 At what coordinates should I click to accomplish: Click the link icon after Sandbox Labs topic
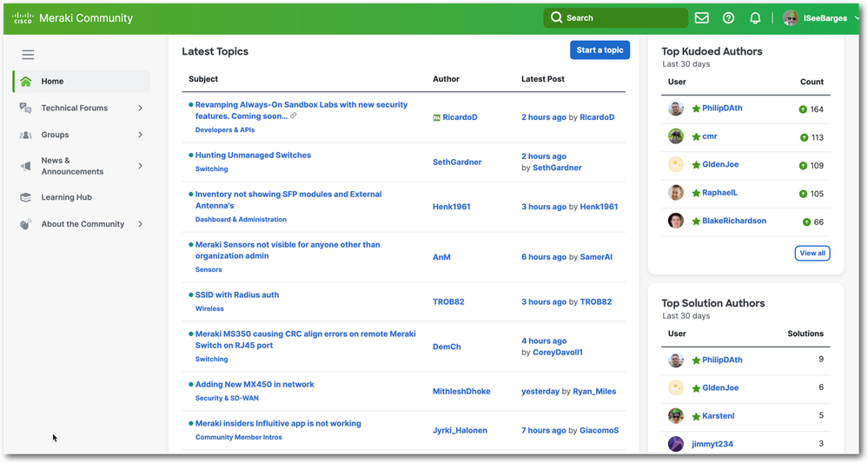pos(294,116)
